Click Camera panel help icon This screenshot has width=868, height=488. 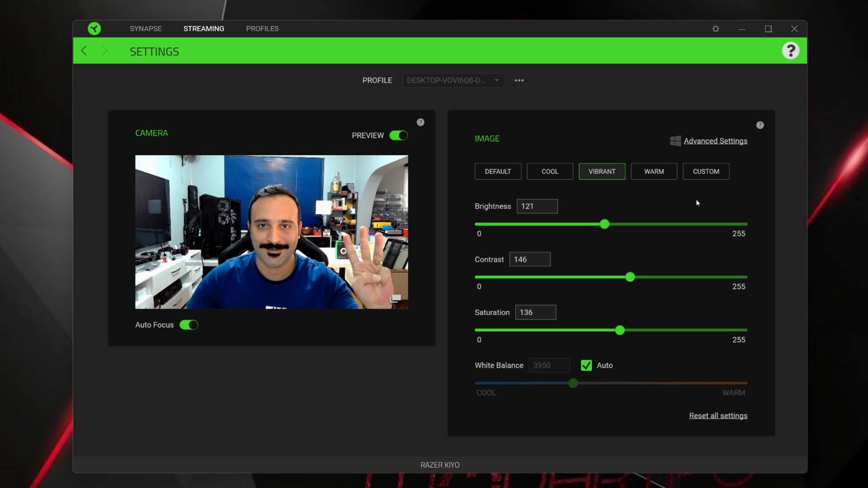pyautogui.click(x=420, y=122)
